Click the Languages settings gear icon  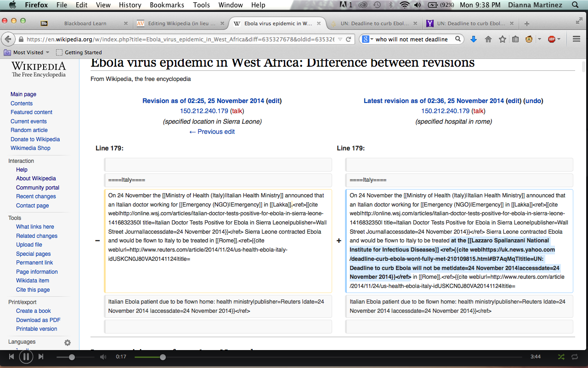click(68, 342)
